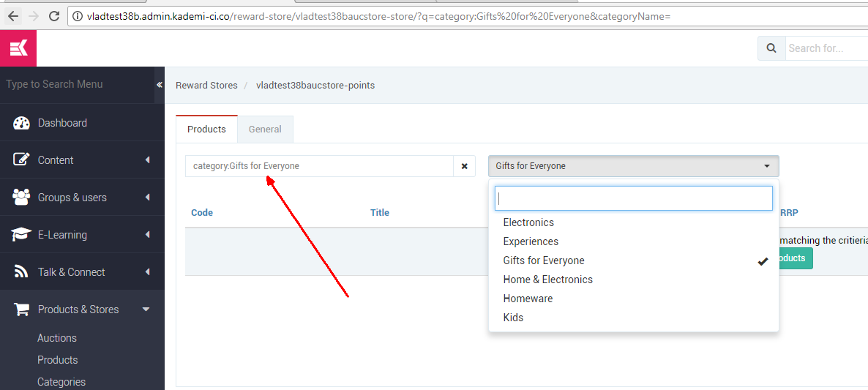Image resolution: width=868 pixels, height=390 pixels.
Task: Click the browser forward arrow
Action: tap(33, 16)
